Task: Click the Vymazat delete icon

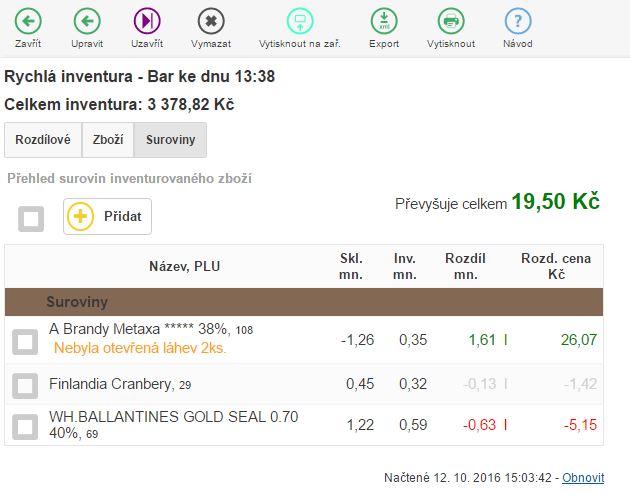Action: point(211,21)
